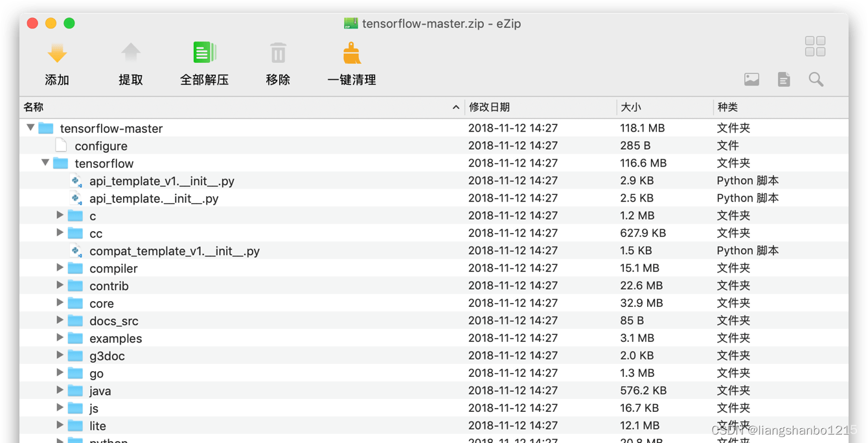
Task: Select the tensorflow-master folder icon
Action: point(45,128)
